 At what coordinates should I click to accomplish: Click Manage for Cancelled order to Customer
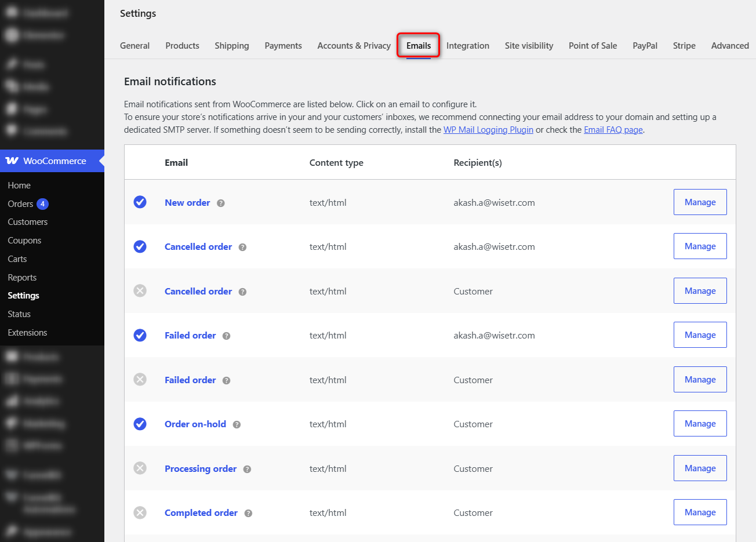pos(700,290)
